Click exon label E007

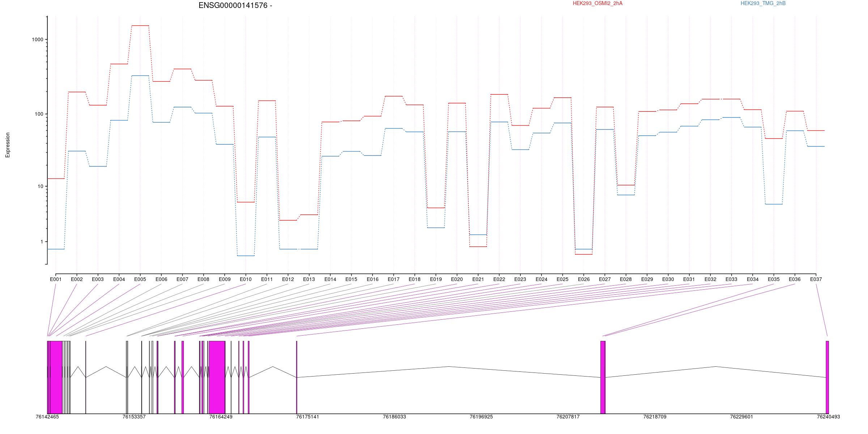[x=182, y=280]
